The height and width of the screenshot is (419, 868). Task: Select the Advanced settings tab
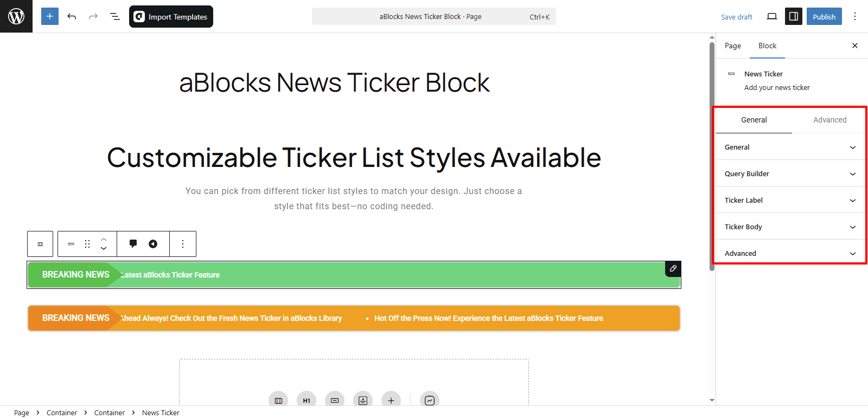(x=829, y=120)
